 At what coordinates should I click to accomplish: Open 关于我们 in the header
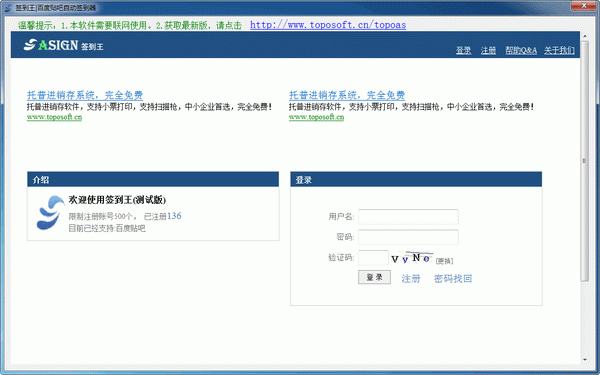559,50
